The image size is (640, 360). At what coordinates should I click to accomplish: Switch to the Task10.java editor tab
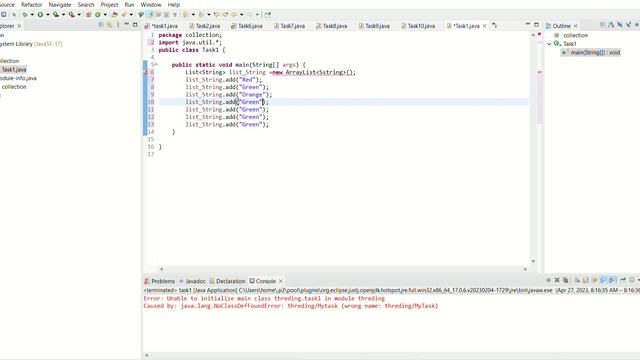pyautogui.click(x=418, y=26)
